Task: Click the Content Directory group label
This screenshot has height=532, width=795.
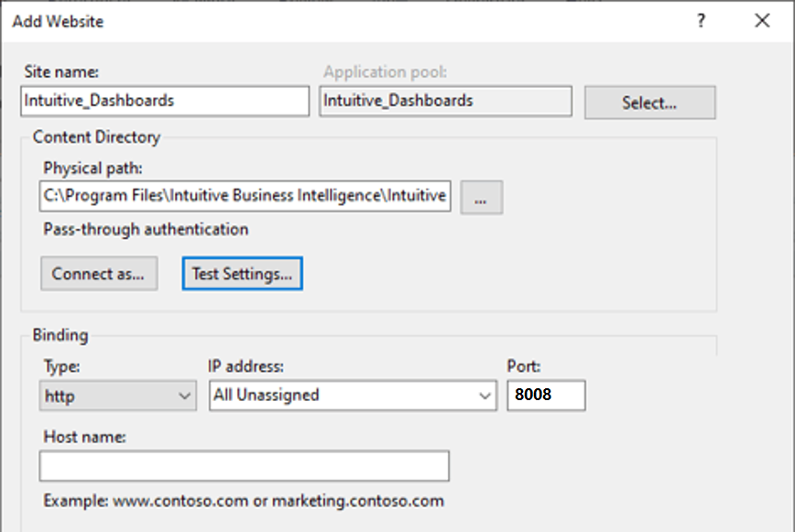Action: (96, 136)
